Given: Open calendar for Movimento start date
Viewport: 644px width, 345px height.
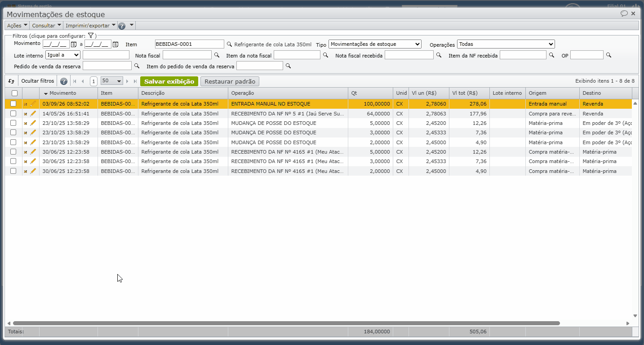Looking at the screenshot, I should pos(74,44).
